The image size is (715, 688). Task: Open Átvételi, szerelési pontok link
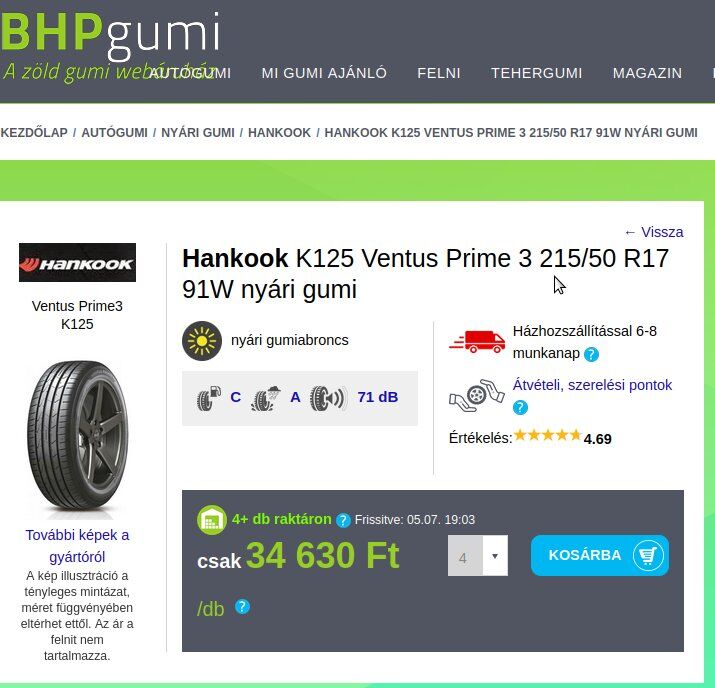click(592, 385)
